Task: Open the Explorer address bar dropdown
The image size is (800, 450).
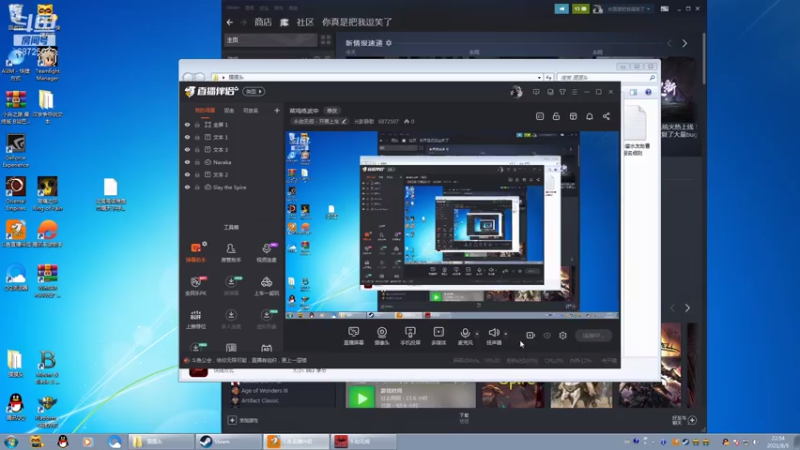Action: coord(539,78)
